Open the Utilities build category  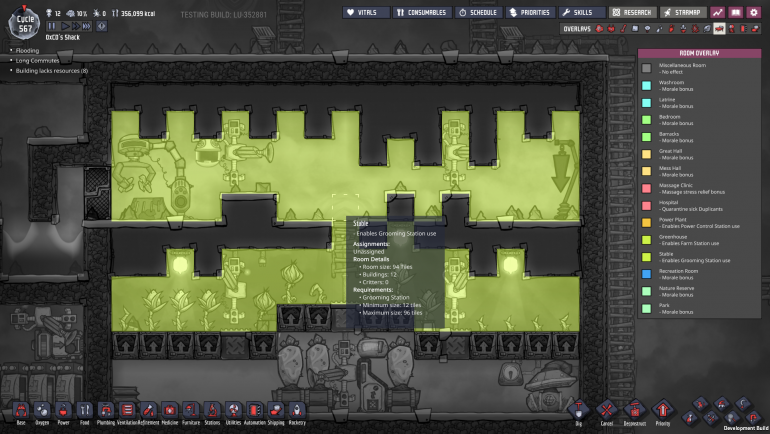point(233,411)
